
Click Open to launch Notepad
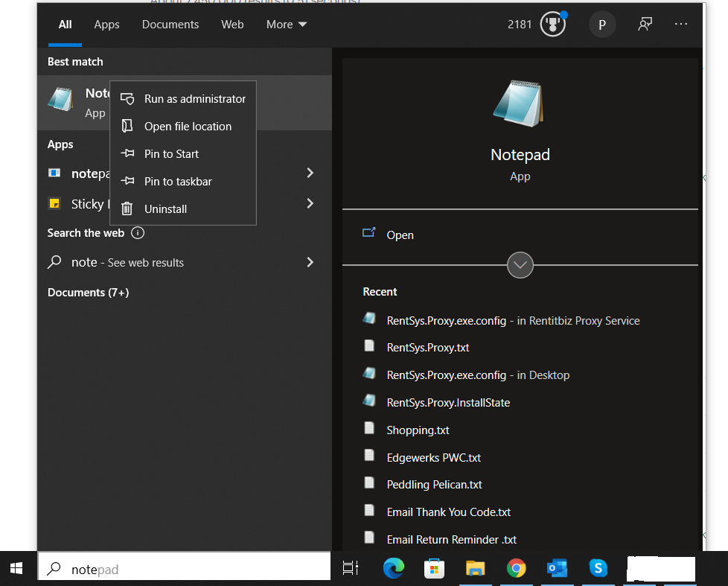[400, 235]
